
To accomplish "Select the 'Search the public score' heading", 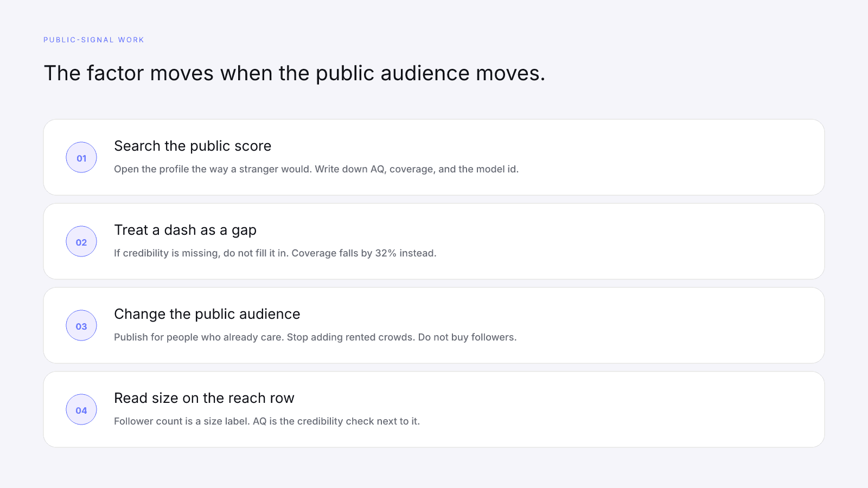I will 193,146.
